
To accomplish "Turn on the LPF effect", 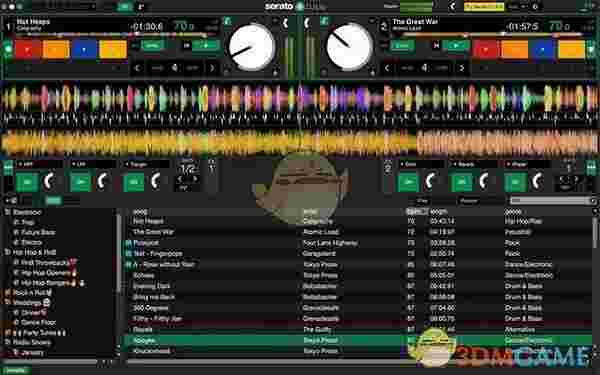I will pos(80,182).
